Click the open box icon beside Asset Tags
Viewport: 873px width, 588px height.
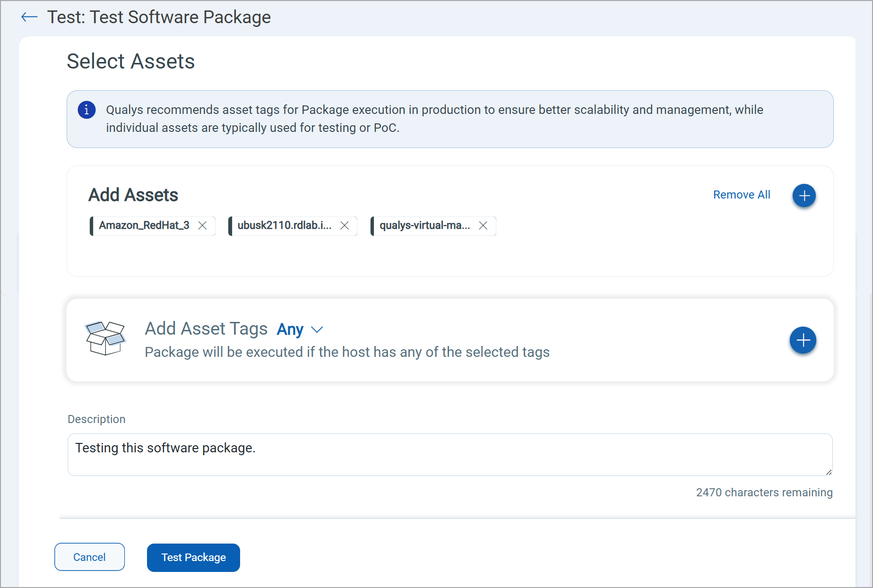coord(105,338)
